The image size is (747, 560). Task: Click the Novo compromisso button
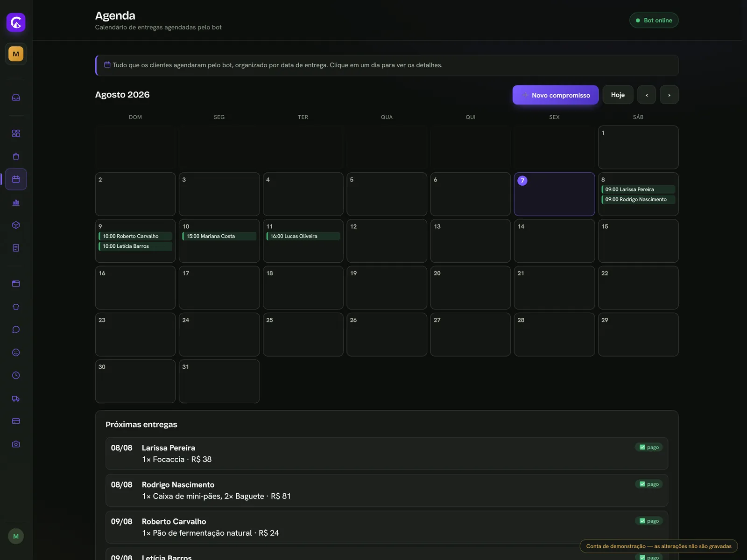(x=556, y=95)
